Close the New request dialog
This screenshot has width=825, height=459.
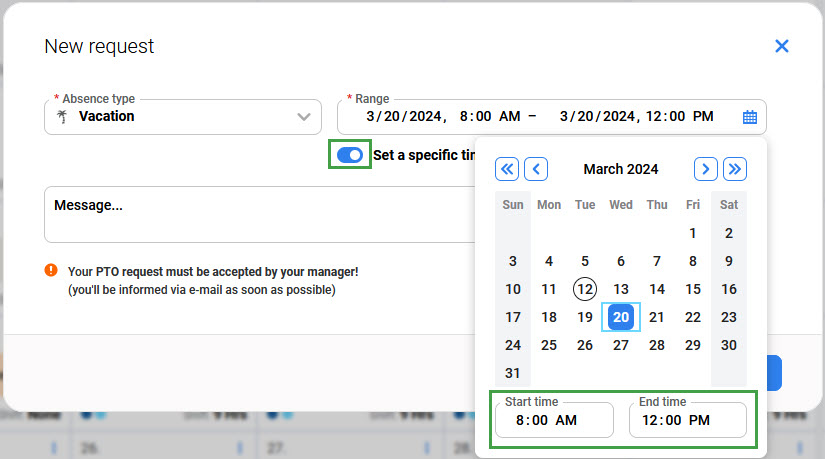pyautogui.click(x=782, y=46)
